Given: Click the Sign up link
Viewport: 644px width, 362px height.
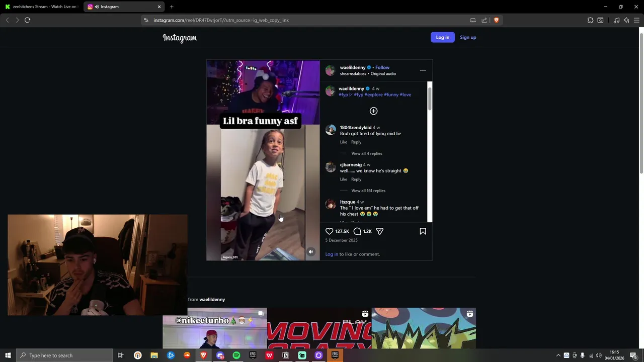Looking at the screenshot, I should [468, 37].
